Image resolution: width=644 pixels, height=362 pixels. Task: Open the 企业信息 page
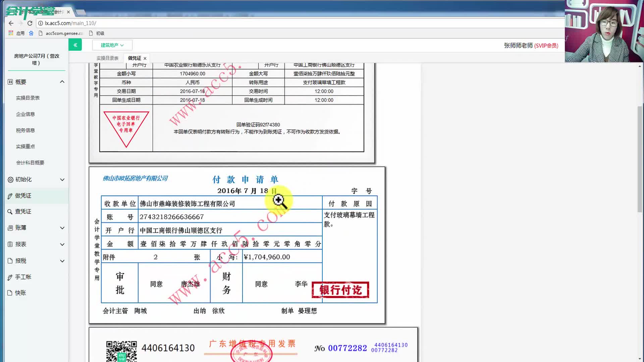point(25,114)
